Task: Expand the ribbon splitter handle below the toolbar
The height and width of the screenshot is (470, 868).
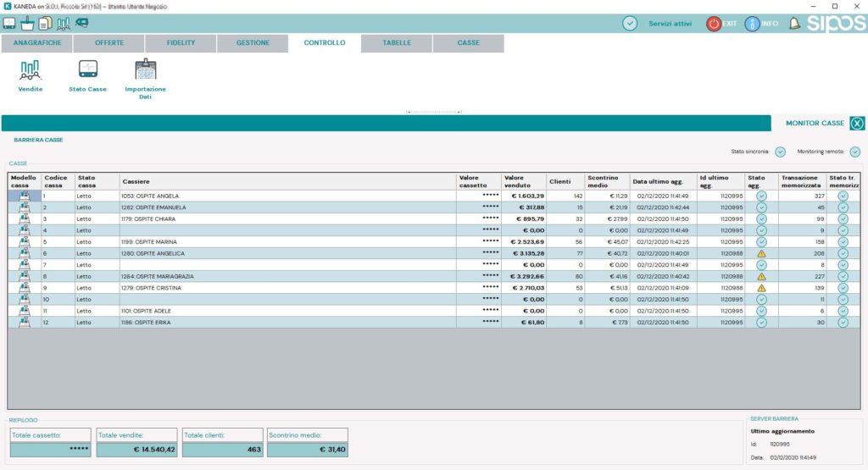Action: pos(433,111)
